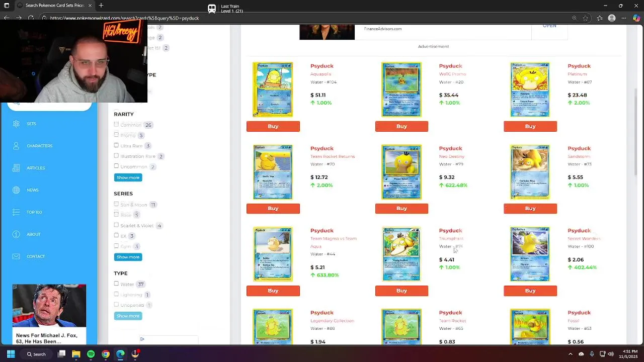The image size is (644, 362).
Task: Check the Sun & Moon series checkbox
Action: (116, 204)
